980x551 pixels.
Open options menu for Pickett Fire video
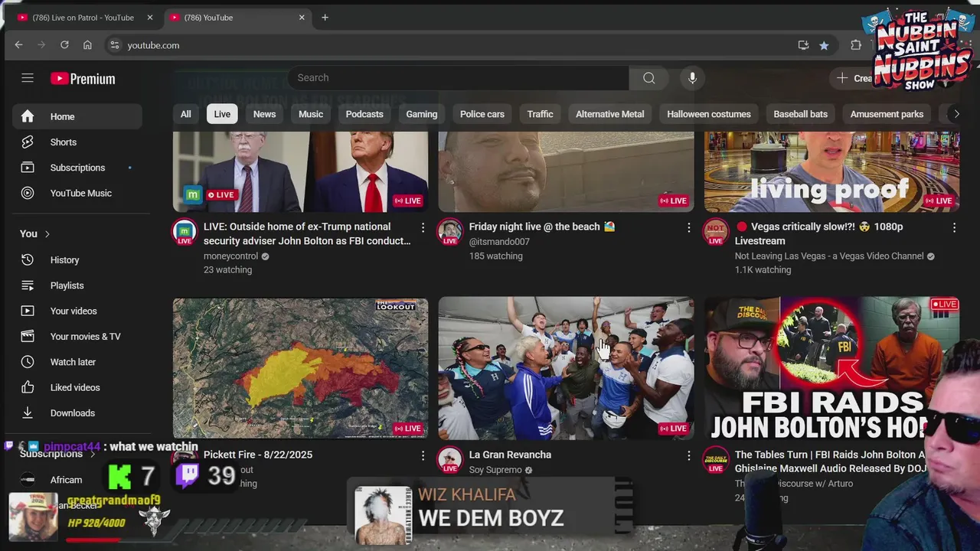[423, 455]
